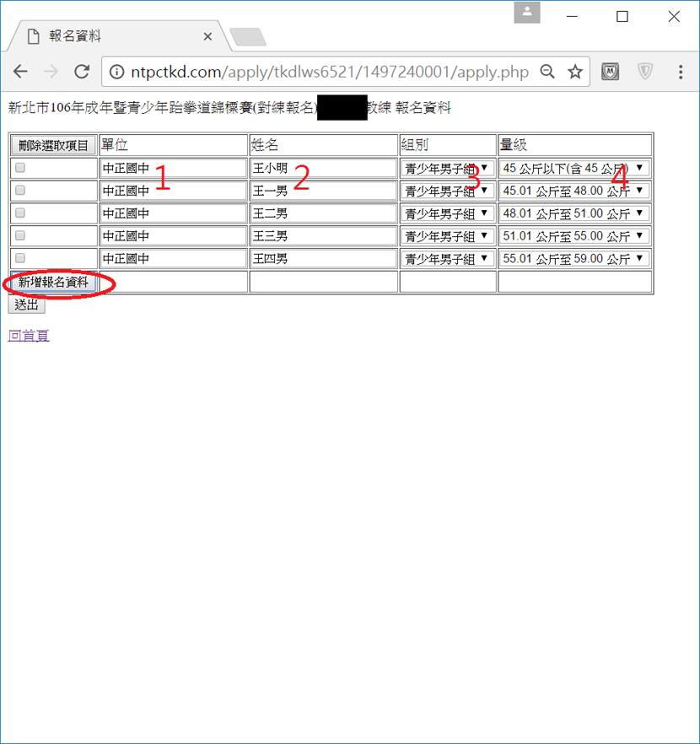
Task: Tick the checkbox for 王二男 row
Action: [20, 213]
